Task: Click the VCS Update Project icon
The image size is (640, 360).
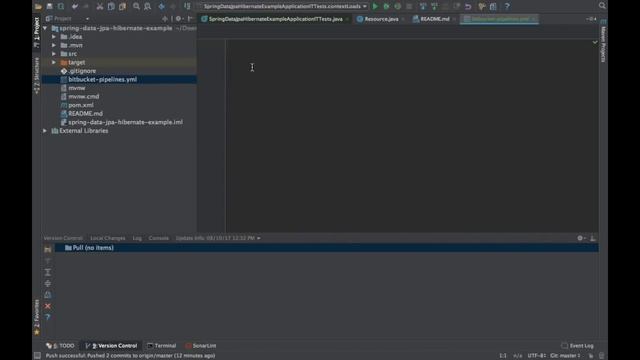Action: click(423, 6)
